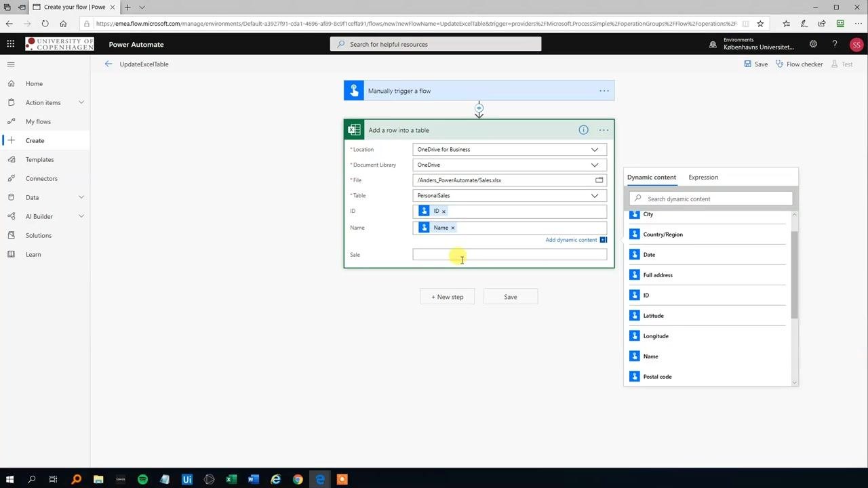Click dynamic content list scrollbar
868x488 pixels.
click(794, 274)
